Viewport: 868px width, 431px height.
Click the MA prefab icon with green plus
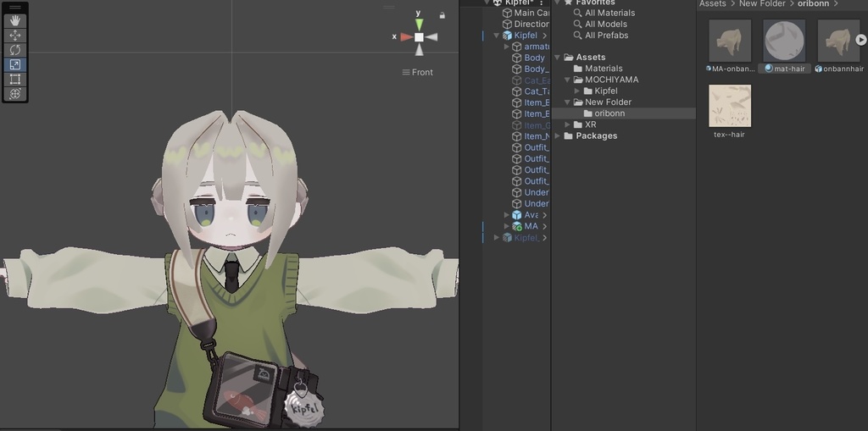pyautogui.click(x=517, y=226)
